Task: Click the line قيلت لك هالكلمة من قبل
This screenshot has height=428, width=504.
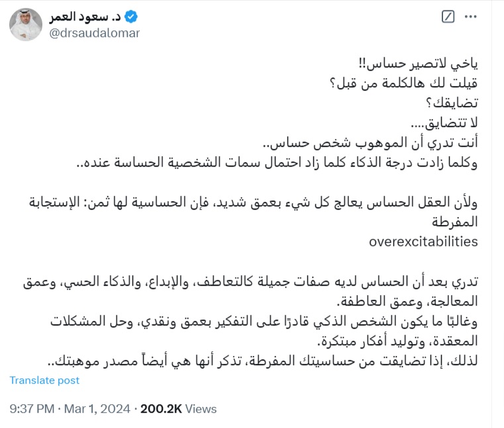Action: [404, 83]
